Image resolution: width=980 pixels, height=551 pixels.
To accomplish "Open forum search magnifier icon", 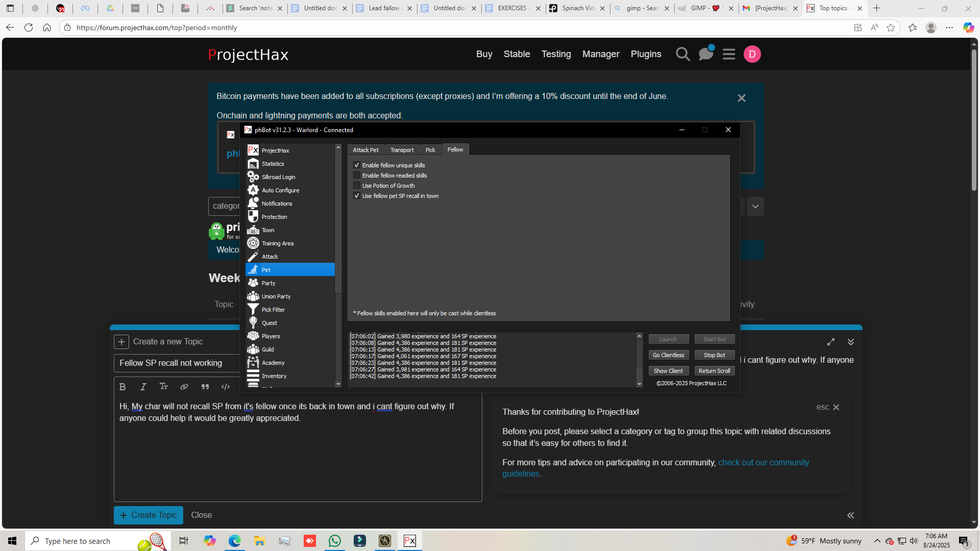I will click(682, 54).
